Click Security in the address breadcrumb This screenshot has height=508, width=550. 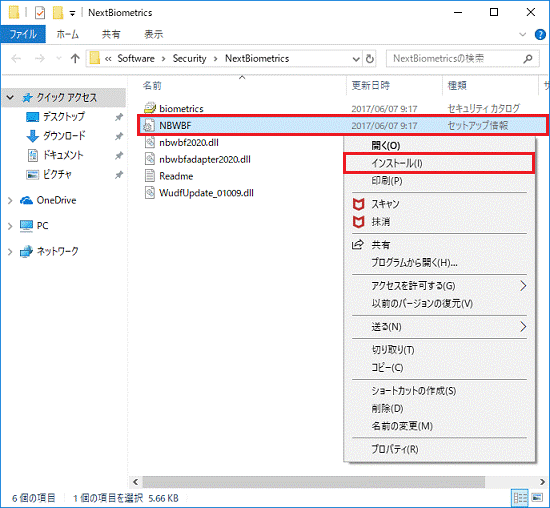pyautogui.click(x=189, y=59)
